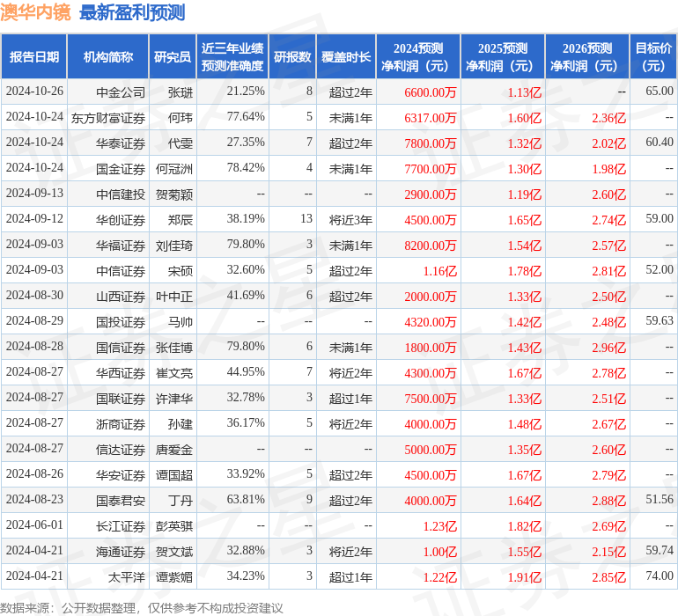
Task: Click institution 山西证券
Action: [x=121, y=296]
